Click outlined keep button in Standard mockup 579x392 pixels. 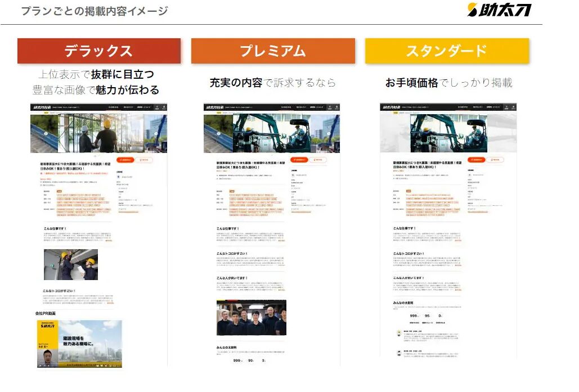pos(495,160)
